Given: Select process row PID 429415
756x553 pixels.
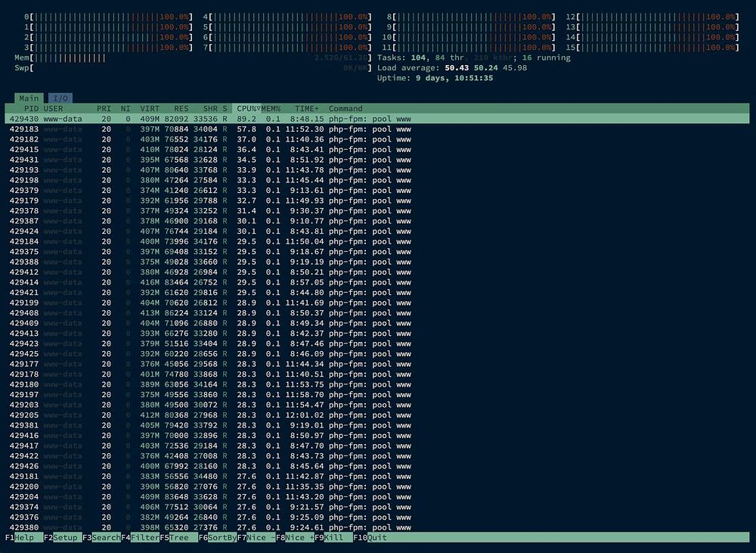Looking at the screenshot, I should (377, 150).
